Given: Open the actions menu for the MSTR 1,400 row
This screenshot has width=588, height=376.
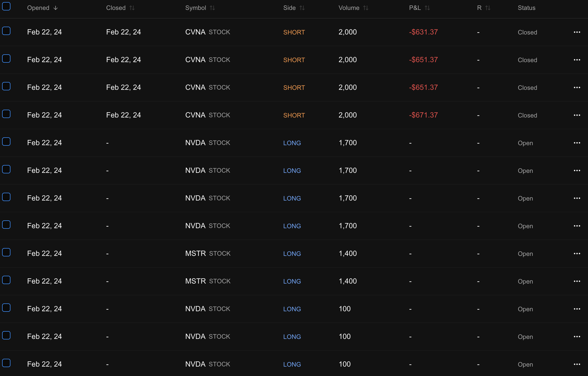Looking at the screenshot, I should click(577, 253).
